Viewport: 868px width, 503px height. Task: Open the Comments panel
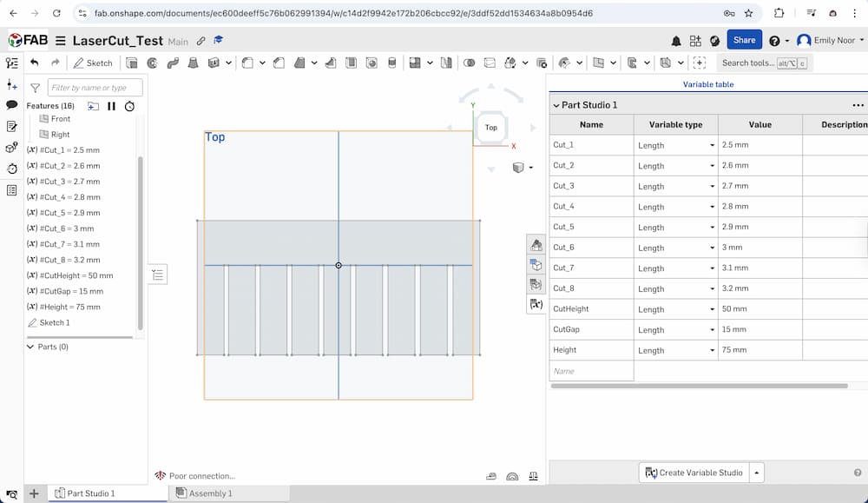[11, 105]
